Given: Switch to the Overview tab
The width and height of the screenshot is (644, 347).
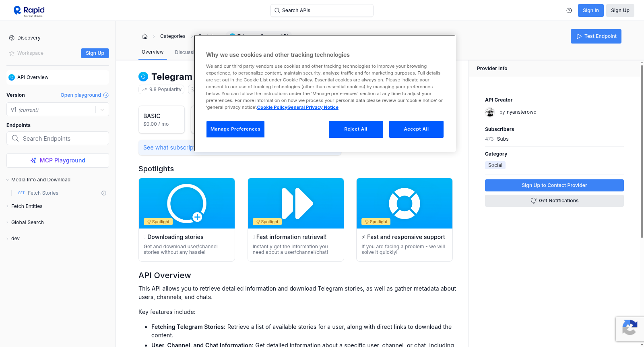Looking at the screenshot, I should click(x=153, y=52).
